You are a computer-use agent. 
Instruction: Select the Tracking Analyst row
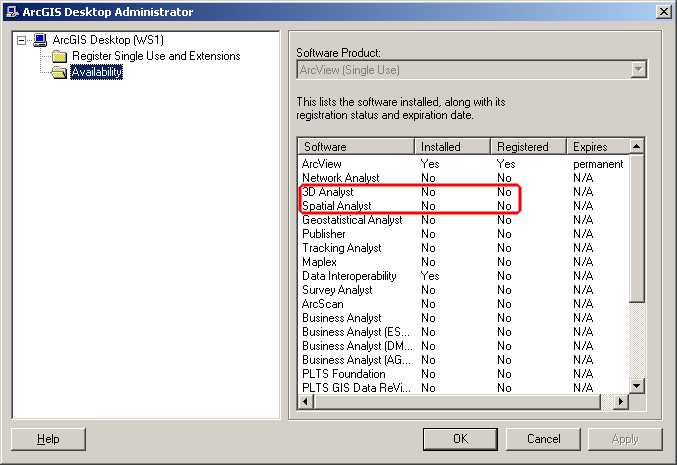(464, 248)
